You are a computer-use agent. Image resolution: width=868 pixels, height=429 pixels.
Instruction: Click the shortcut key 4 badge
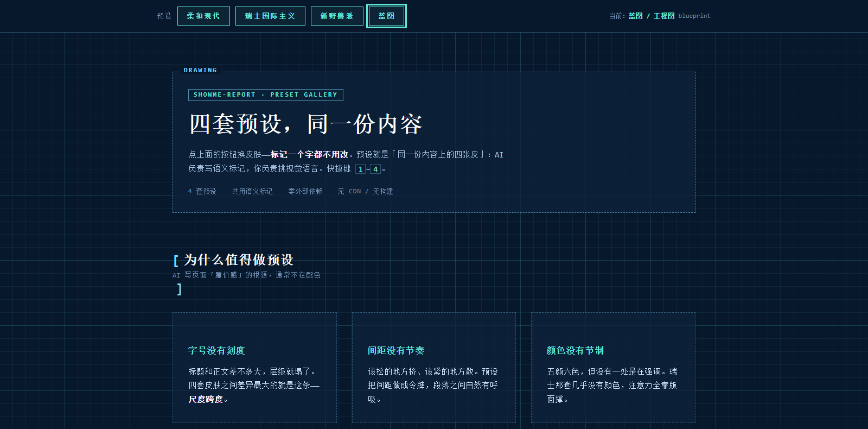tap(375, 169)
